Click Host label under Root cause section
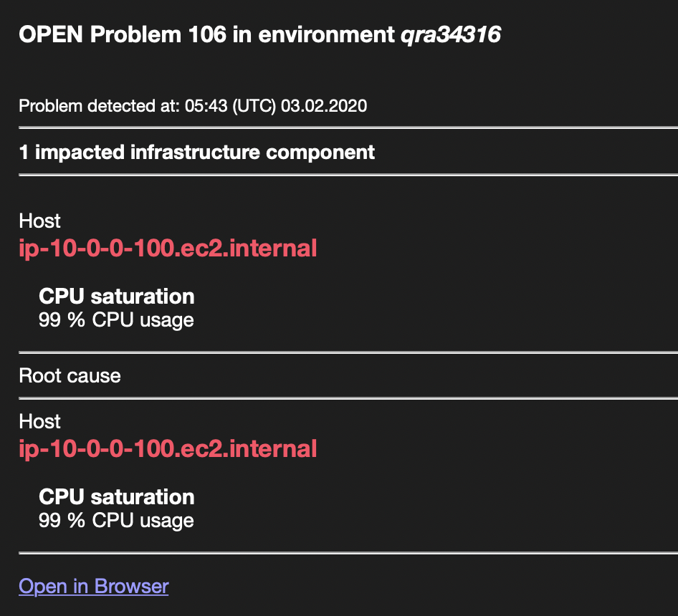Screen dimensions: 678x616 click(x=40, y=421)
